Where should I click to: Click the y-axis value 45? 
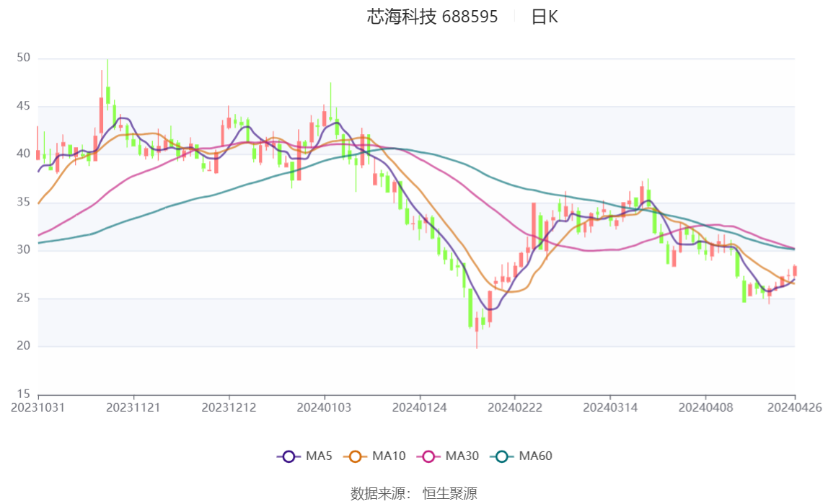[23, 106]
